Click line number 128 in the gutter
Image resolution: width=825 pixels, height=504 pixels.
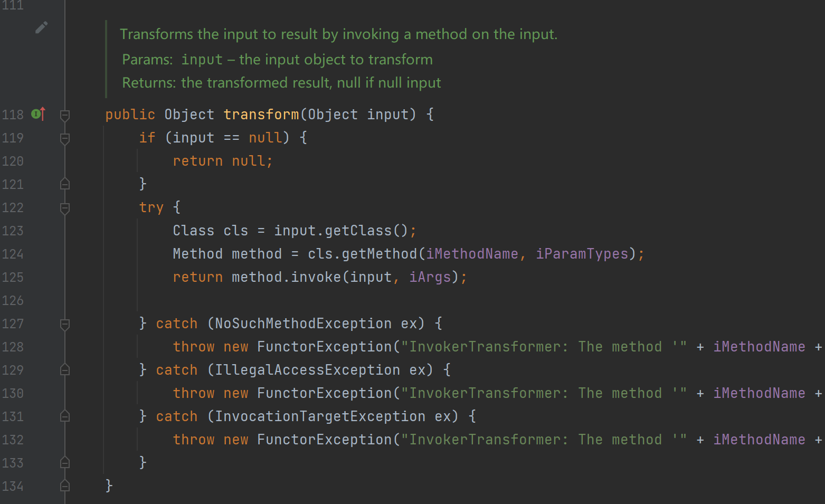click(13, 347)
